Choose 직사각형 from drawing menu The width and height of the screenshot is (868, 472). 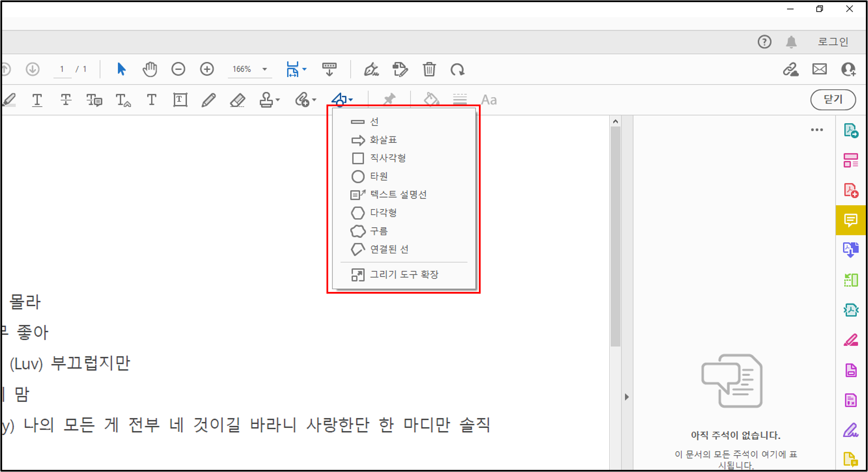click(387, 158)
